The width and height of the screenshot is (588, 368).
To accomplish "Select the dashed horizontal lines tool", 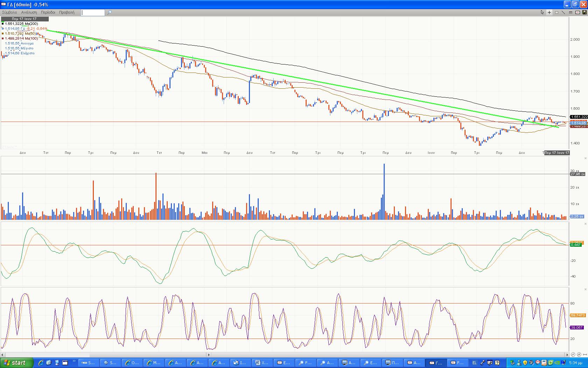I will pyautogui.click(x=570, y=12).
